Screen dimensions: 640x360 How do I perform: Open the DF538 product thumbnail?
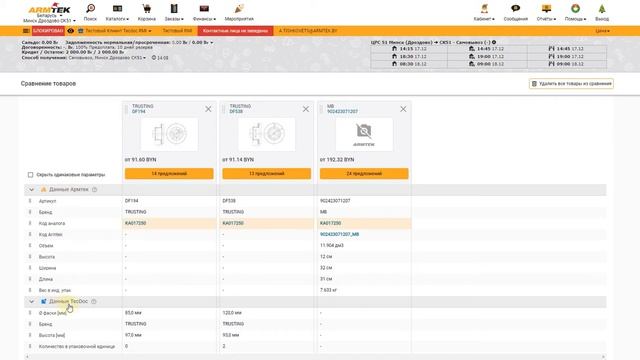point(267,134)
